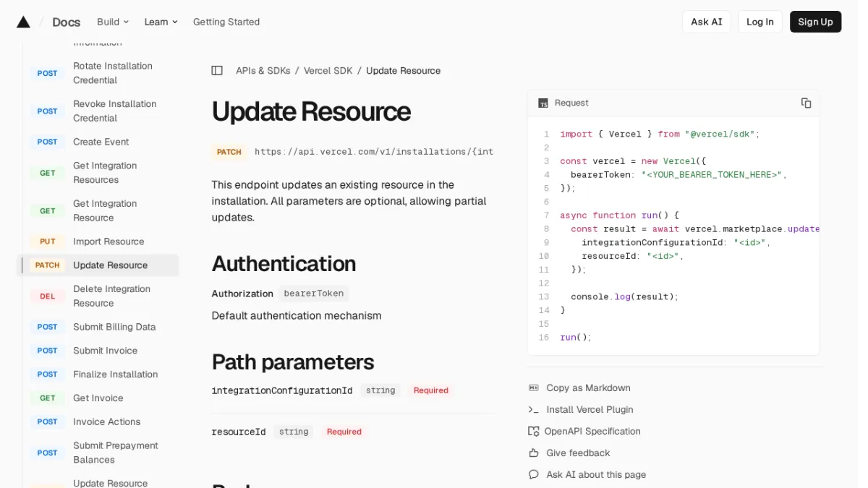This screenshot has height=488, width=868.
Task: Click the POST badge beside Invoice Actions
Action: tap(48, 422)
